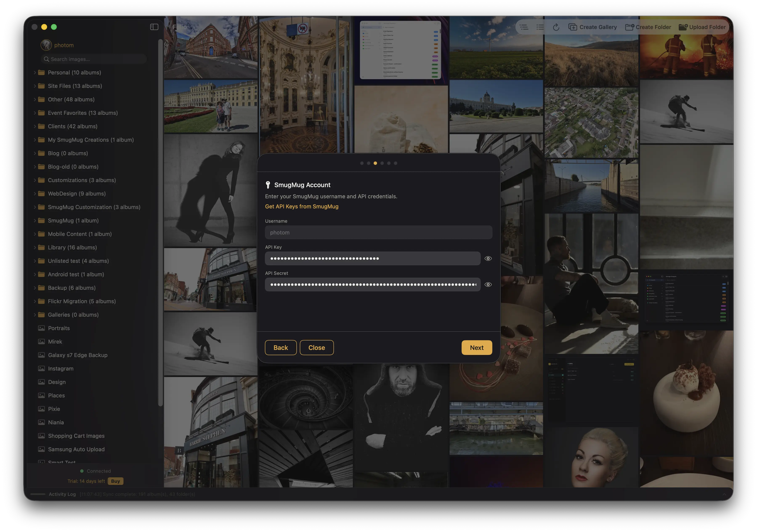The image size is (757, 532).
Task: Click the indented outline list icon
Action: (x=524, y=27)
